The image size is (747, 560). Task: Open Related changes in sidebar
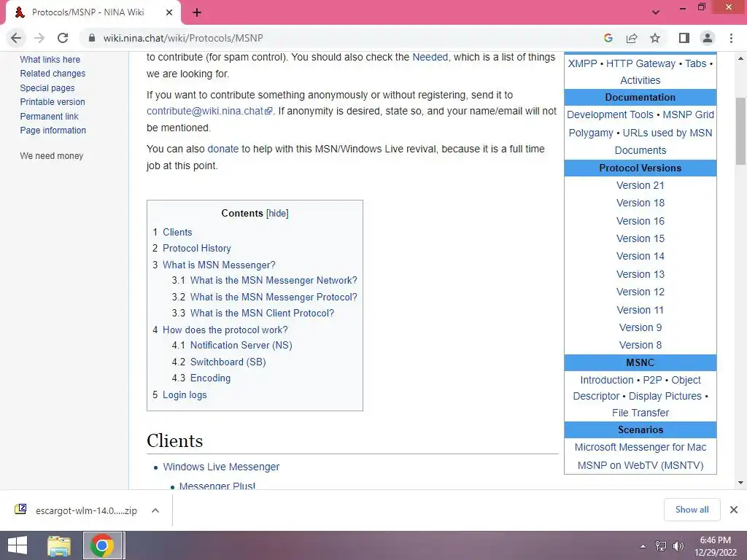tap(53, 74)
